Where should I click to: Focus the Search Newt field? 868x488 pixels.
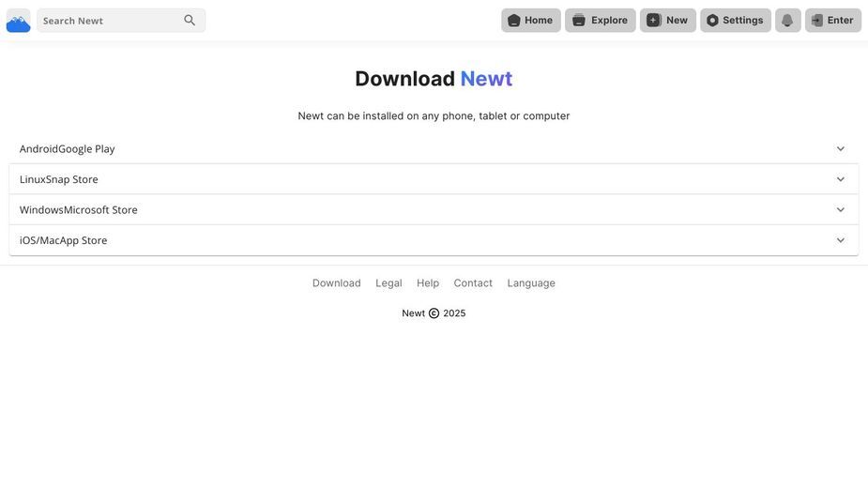pos(121,21)
